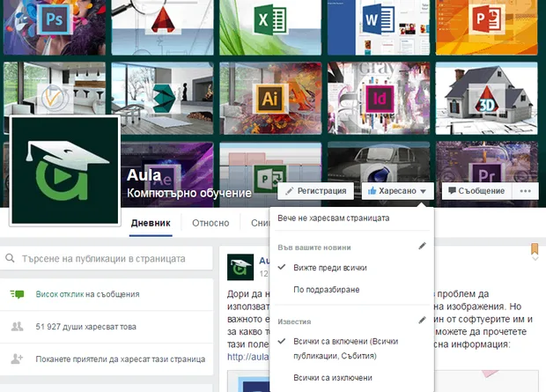The image size is (546, 392).
Task: Select Вече не харесвам страницата
Action: pyautogui.click(x=333, y=218)
